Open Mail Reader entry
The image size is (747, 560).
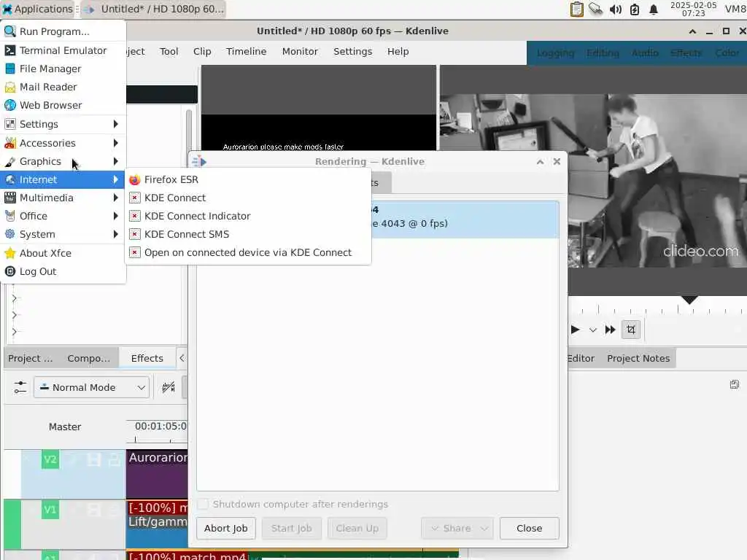point(63,87)
